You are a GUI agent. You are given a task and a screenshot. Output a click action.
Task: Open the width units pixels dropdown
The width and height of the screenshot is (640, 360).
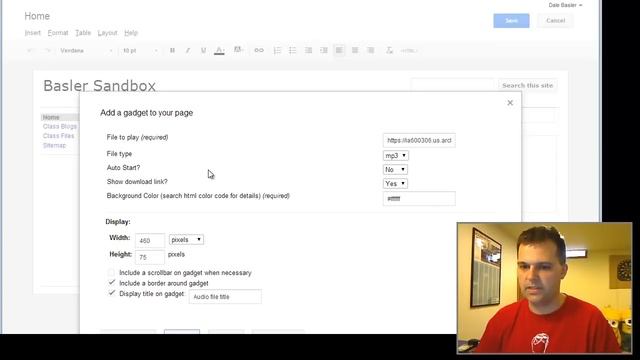pyautogui.click(x=186, y=240)
